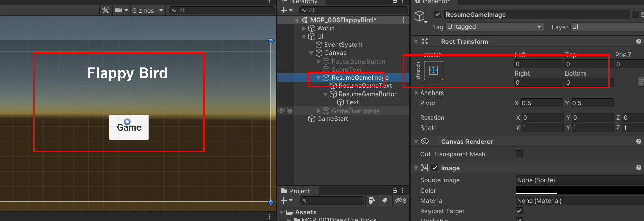Focus the Project search field

[x=331, y=200]
